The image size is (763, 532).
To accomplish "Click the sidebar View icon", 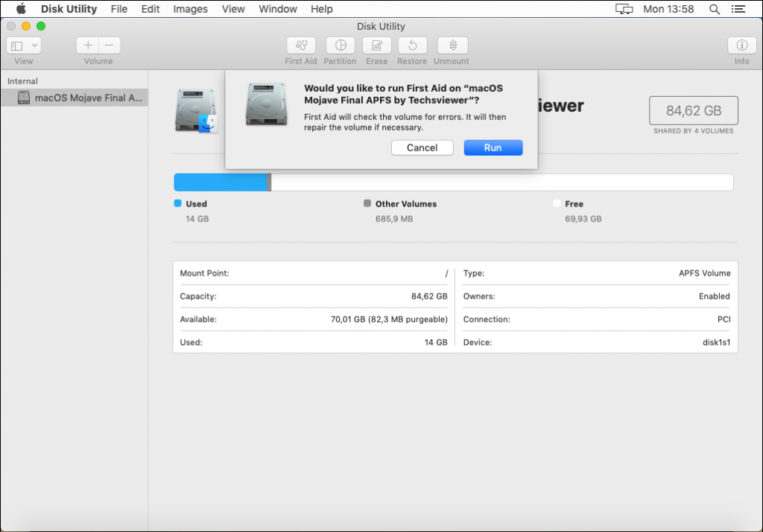I will click(x=17, y=45).
